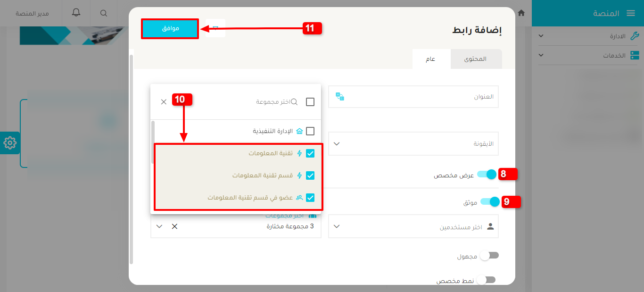Clear selected groups with the X button
The height and width of the screenshot is (292, 644).
coord(175,226)
